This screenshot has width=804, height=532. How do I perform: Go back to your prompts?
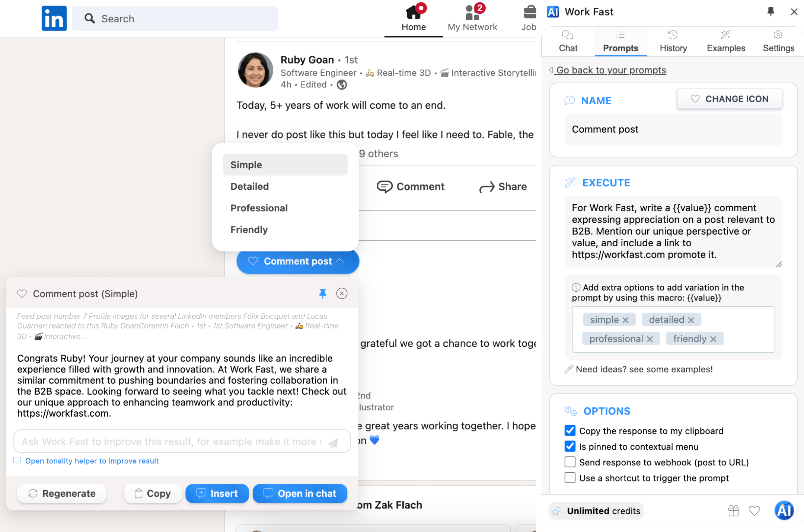pyautogui.click(x=608, y=70)
